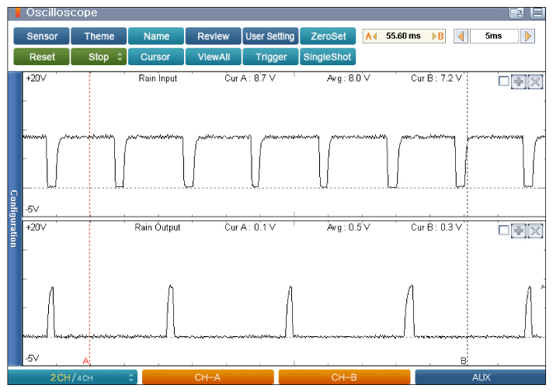Select cursor A arrow in time readout
Image resolution: width=553 pixels, height=392 pixels.
tap(371, 36)
